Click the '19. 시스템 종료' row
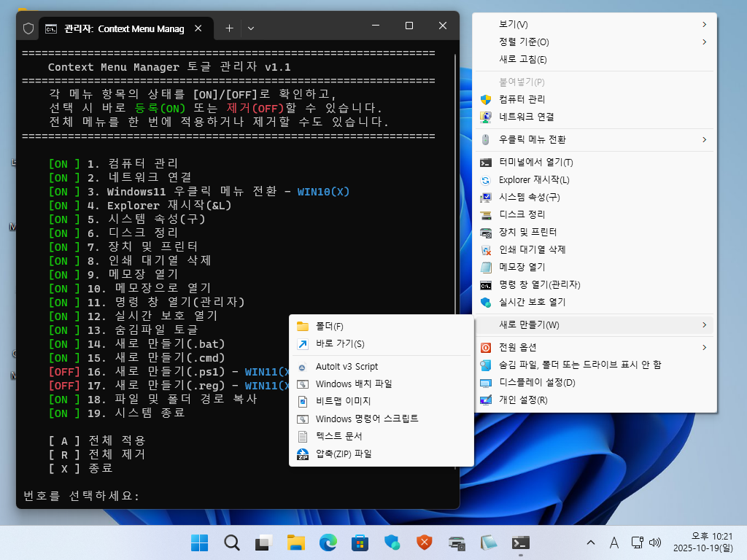747x560 pixels. coord(117,413)
